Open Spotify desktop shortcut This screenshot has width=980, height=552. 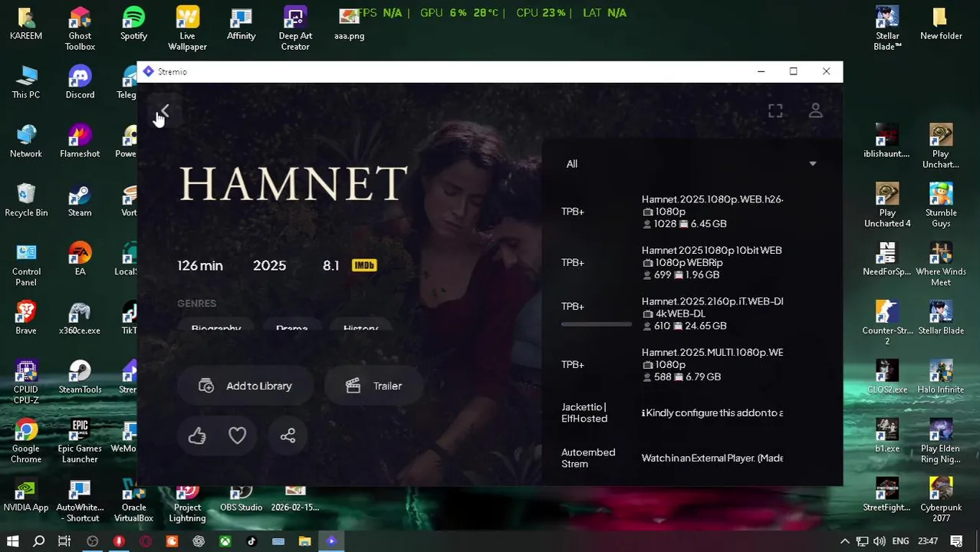coord(133,24)
